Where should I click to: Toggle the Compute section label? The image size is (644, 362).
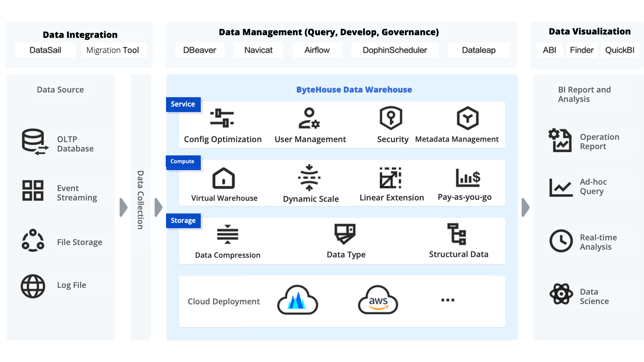point(183,162)
